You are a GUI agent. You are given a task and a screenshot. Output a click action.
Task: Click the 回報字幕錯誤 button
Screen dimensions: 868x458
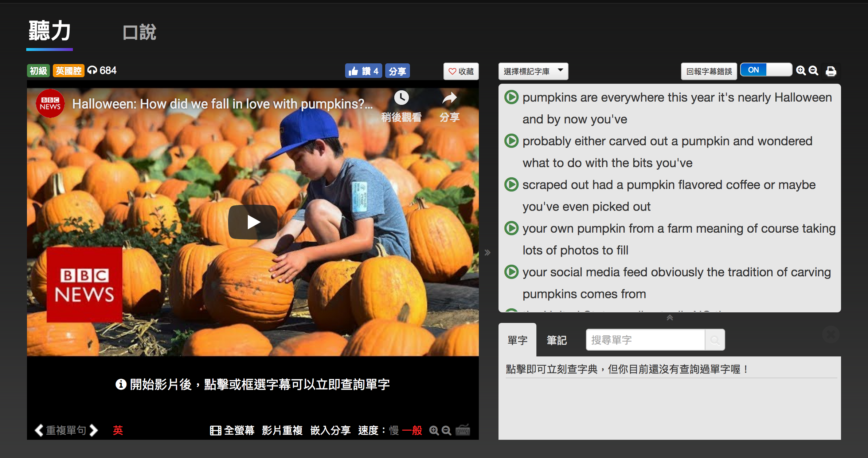coord(709,71)
